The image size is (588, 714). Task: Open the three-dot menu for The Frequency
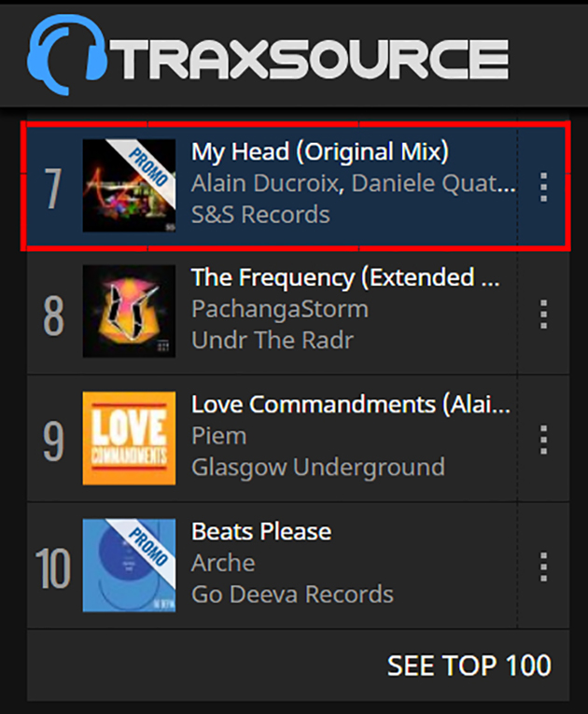(543, 315)
